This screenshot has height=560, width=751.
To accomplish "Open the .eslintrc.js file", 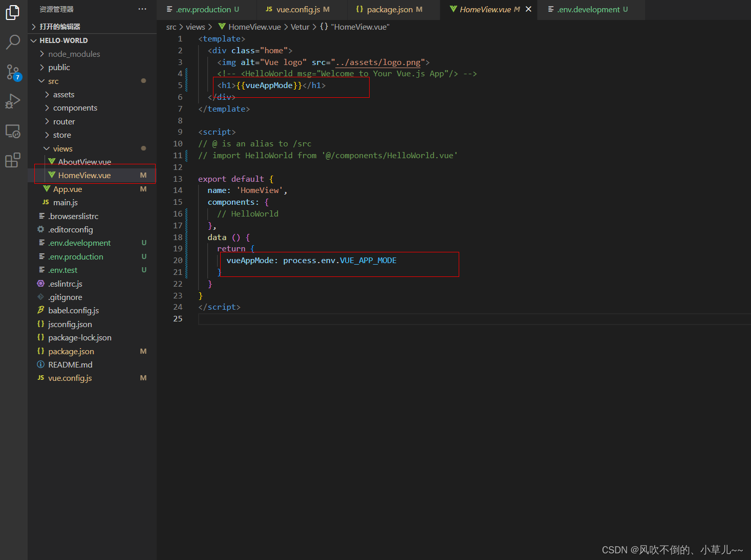I will click(x=92, y=284).
